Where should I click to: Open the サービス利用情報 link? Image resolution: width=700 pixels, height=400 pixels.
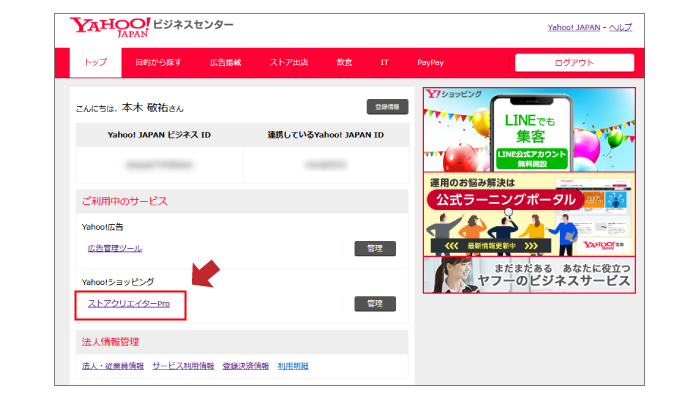(x=183, y=366)
